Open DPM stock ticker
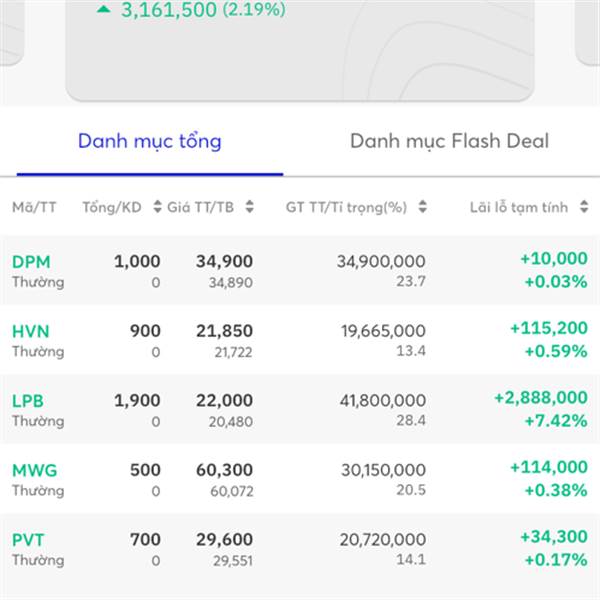This screenshot has height=600, width=600. pyautogui.click(x=31, y=262)
